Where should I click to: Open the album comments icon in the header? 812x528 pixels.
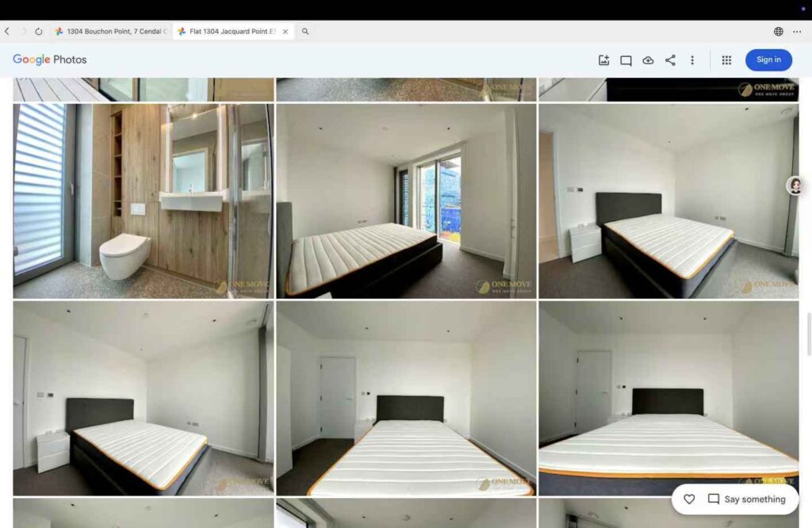click(x=626, y=60)
